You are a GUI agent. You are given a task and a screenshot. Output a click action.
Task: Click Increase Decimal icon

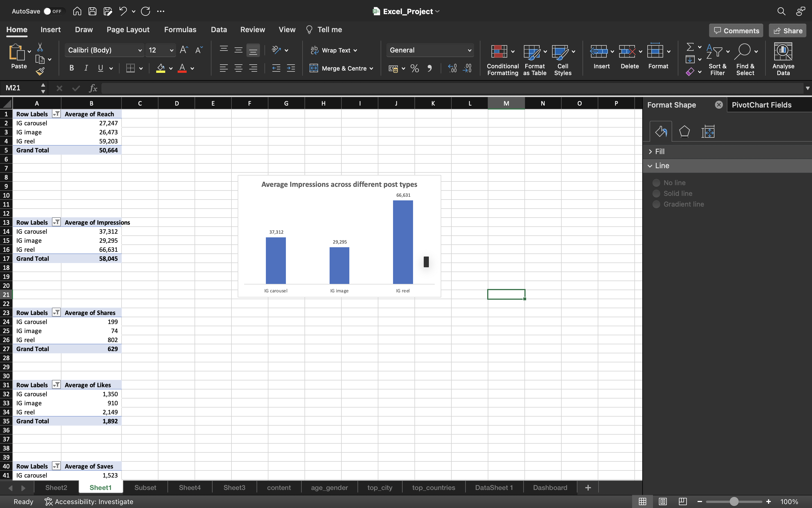click(452, 69)
